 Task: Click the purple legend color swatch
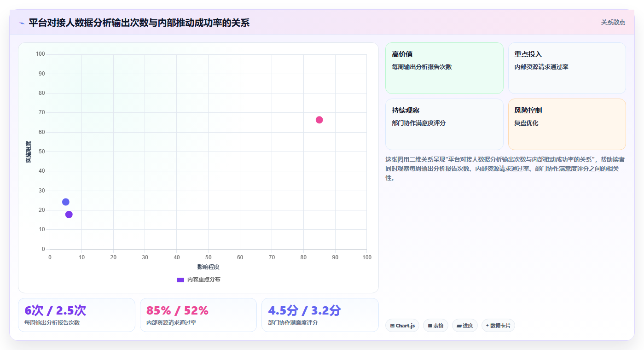pos(180,280)
